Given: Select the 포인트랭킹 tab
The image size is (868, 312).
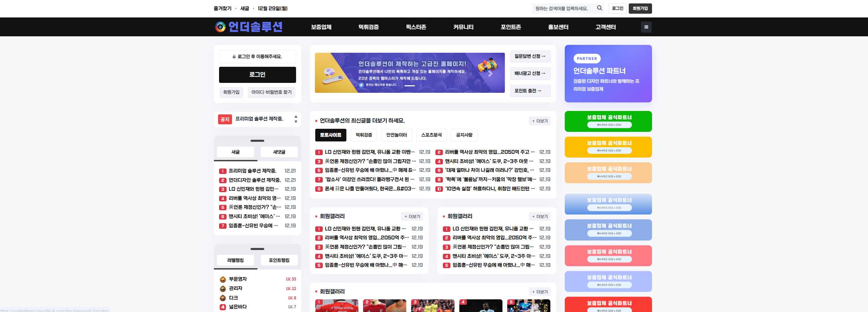Looking at the screenshot, I should [279, 260].
